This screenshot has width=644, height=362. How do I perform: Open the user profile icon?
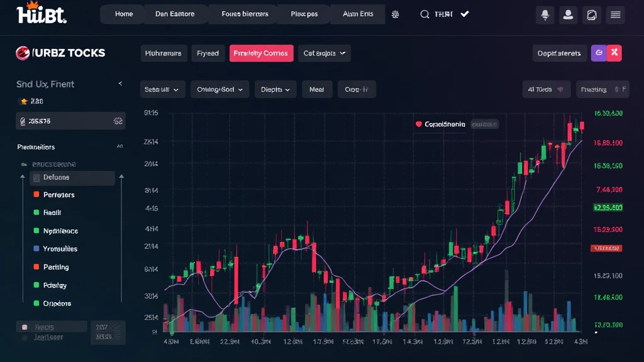pyautogui.click(x=569, y=14)
